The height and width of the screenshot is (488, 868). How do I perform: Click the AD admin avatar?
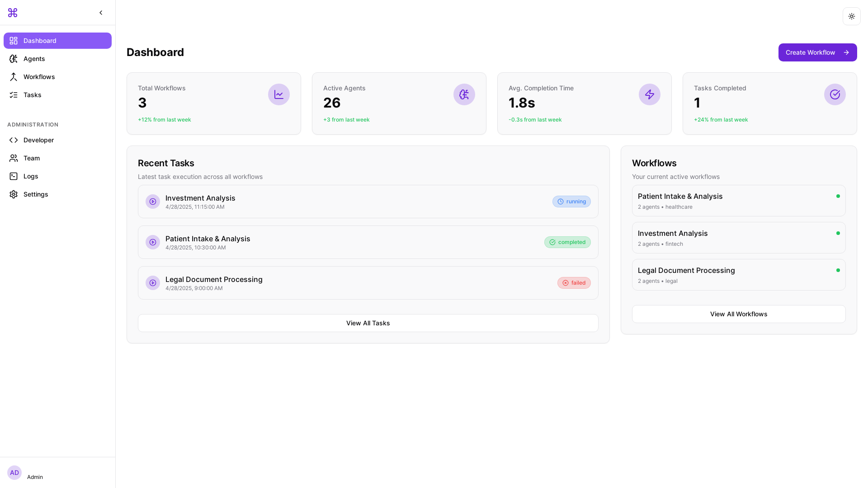click(14, 473)
